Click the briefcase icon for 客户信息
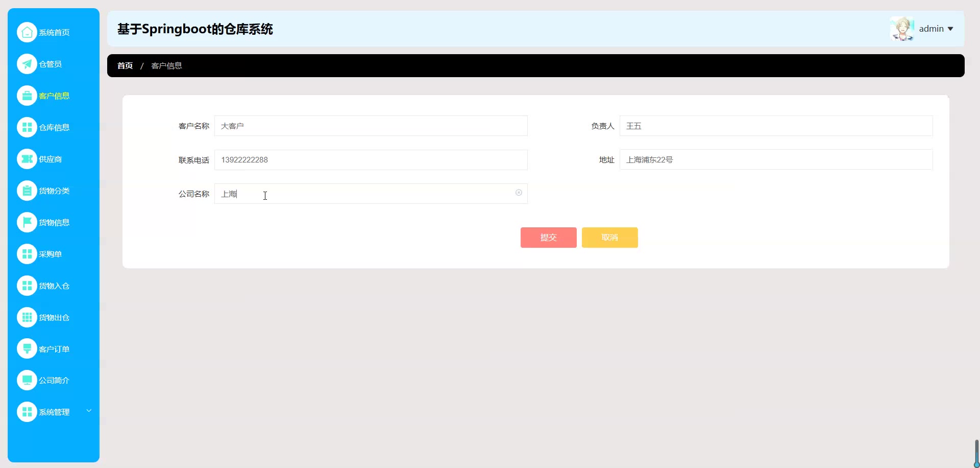The height and width of the screenshot is (468, 980). click(27, 96)
